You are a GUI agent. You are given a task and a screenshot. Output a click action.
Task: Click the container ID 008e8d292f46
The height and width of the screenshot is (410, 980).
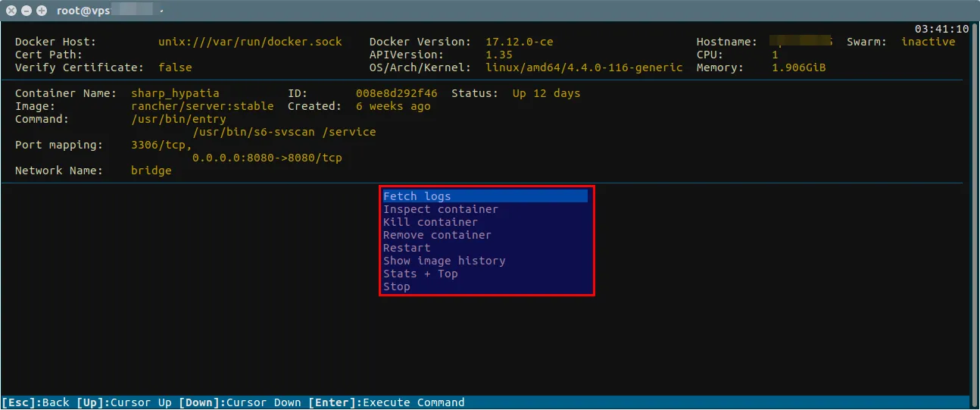coord(396,93)
